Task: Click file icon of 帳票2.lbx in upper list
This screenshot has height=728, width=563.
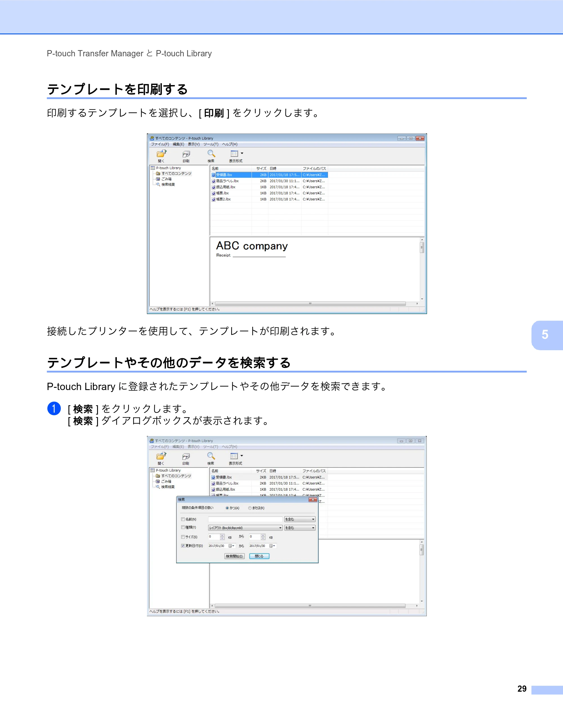Action: tap(214, 199)
